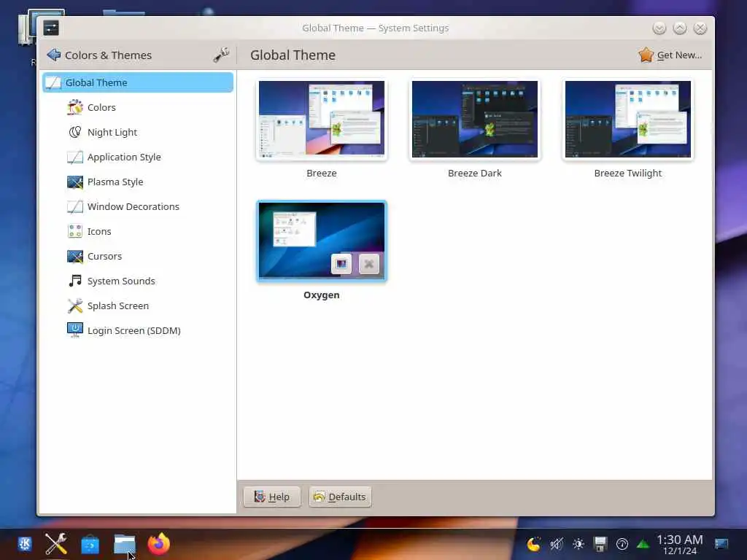Click the muted volume tray icon
Viewport: 747px width, 560px height.
click(x=556, y=544)
